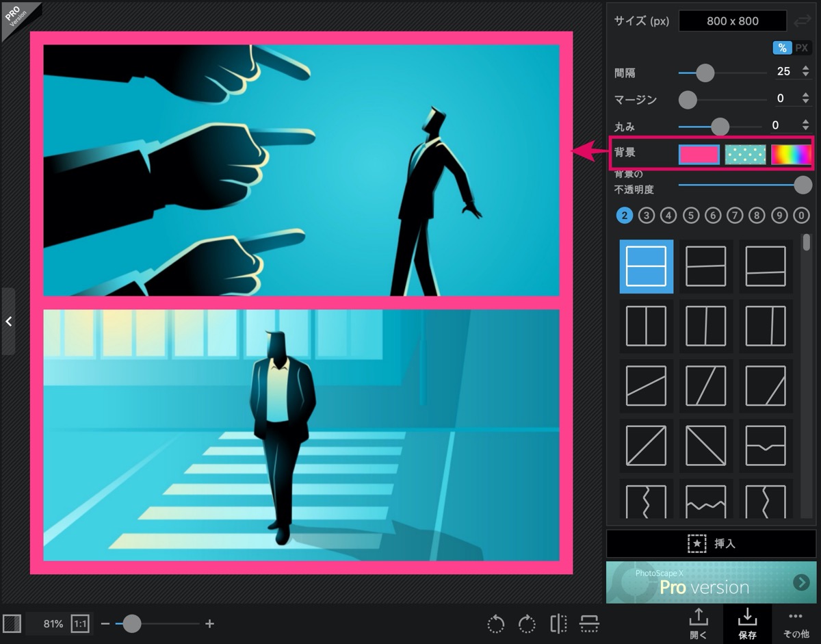Click the 保存 (save) icon
The height and width of the screenshot is (644, 821).
(747, 623)
